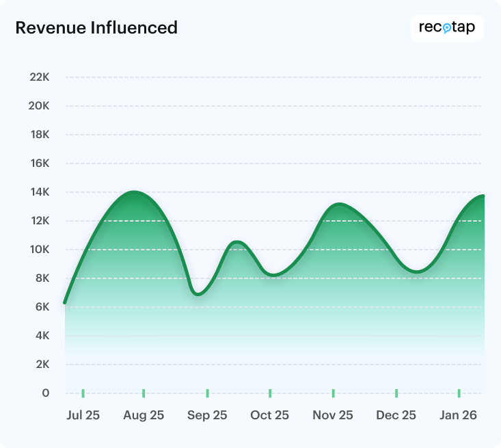Click the tick mark above Oct 25

pyautogui.click(x=270, y=393)
